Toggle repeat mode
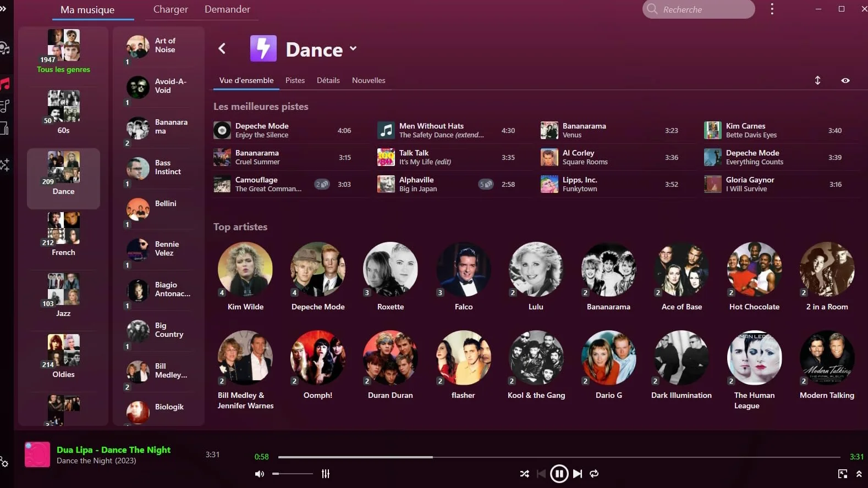 [x=594, y=474]
